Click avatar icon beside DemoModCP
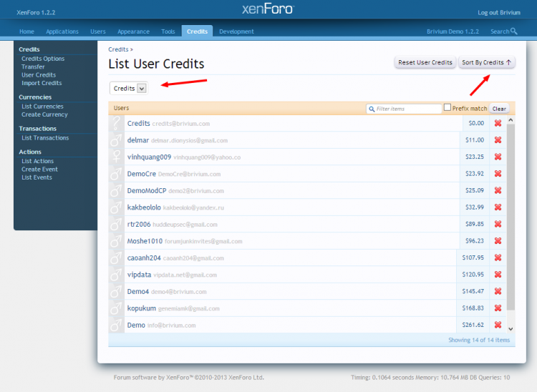537x392 pixels. pos(116,190)
